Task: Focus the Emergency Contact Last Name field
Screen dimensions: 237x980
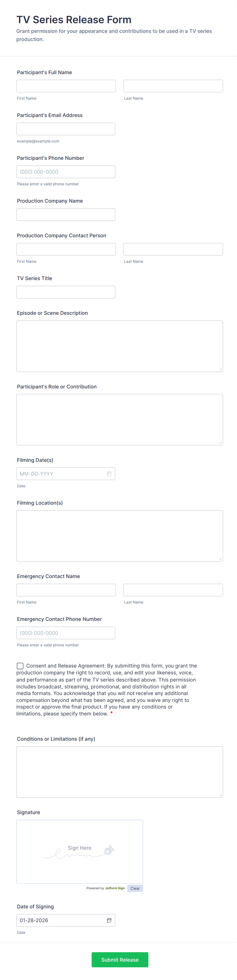Action: coord(173,590)
